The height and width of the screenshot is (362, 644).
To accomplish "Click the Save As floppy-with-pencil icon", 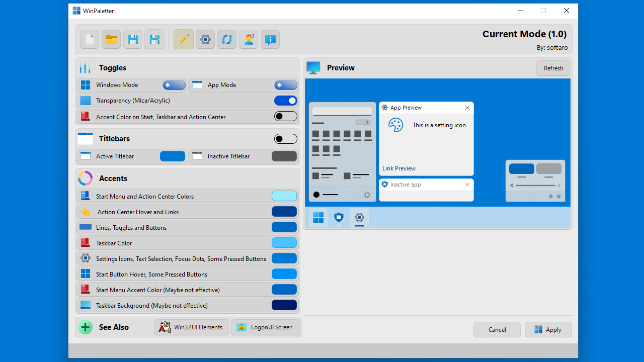I will (x=154, y=39).
